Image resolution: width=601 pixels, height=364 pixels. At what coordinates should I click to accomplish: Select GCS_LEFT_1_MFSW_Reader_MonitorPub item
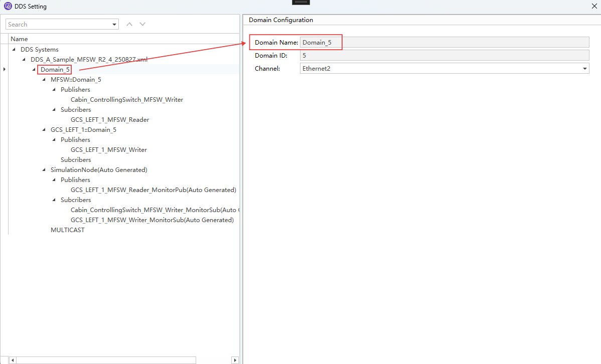click(x=153, y=190)
